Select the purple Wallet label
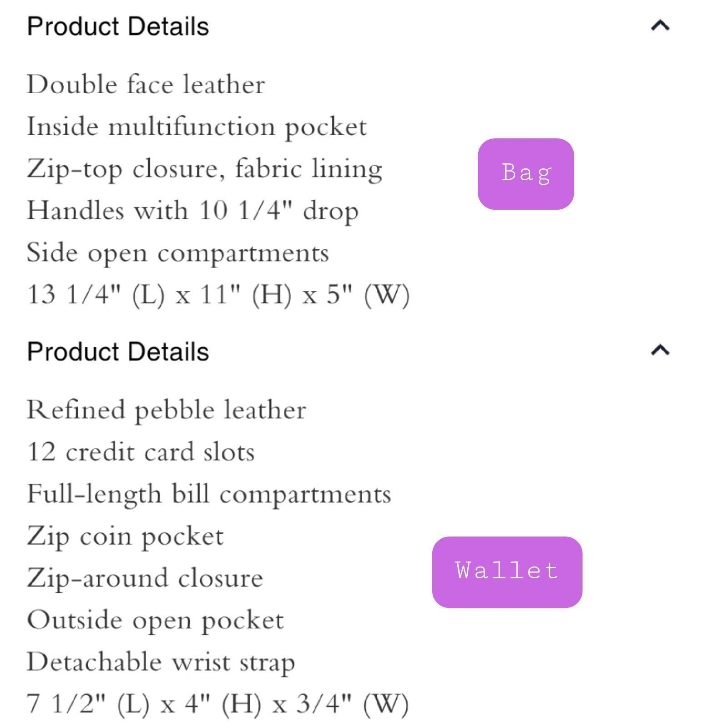Image resolution: width=728 pixels, height=728 pixels. pos(507,572)
